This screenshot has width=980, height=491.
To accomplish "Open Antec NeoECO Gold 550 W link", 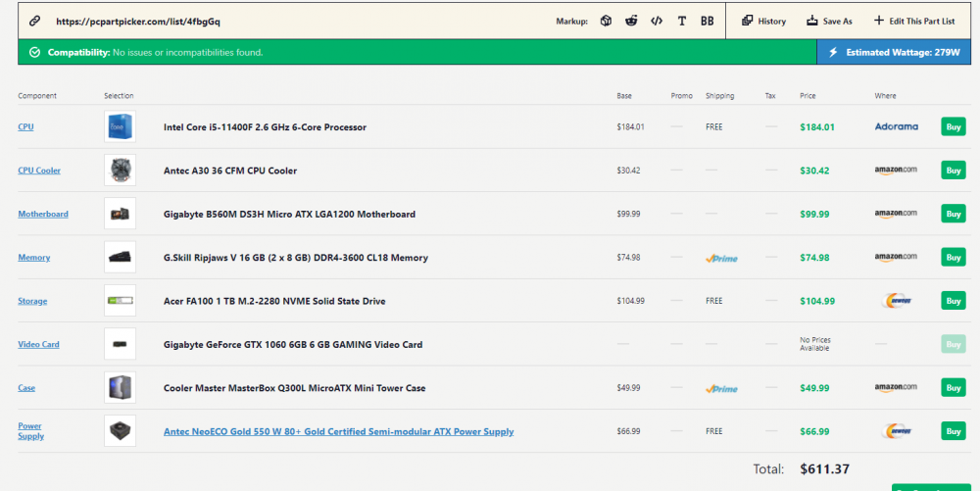I will pyautogui.click(x=339, y=431).
